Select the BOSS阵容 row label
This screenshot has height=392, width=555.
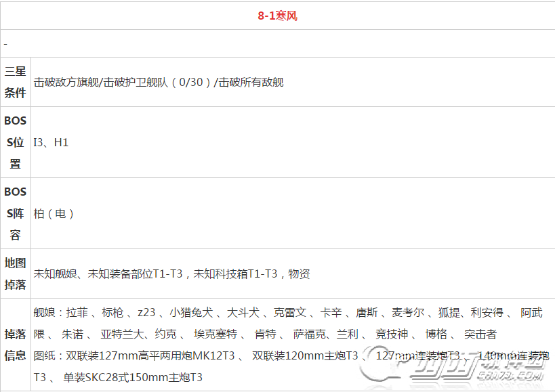pos(15,213)
